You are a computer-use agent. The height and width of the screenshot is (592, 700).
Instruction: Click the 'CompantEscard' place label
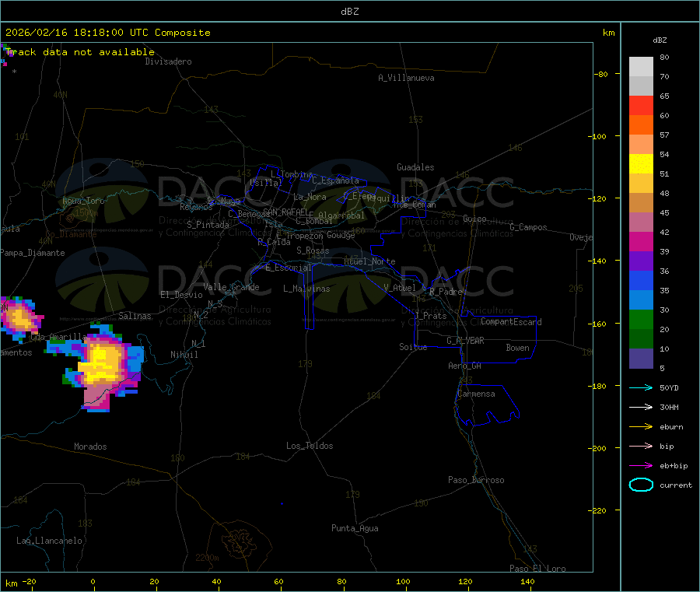click(511, 321)
